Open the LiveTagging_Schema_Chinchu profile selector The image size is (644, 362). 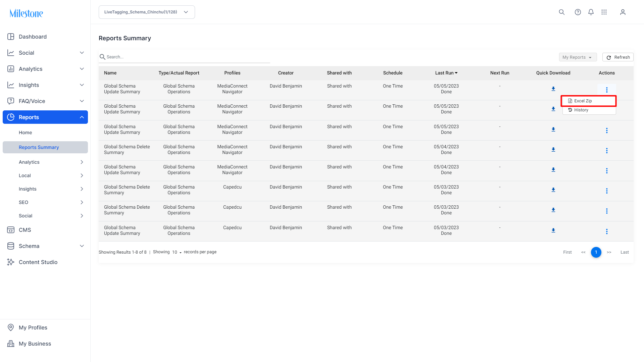click(147, 12)
